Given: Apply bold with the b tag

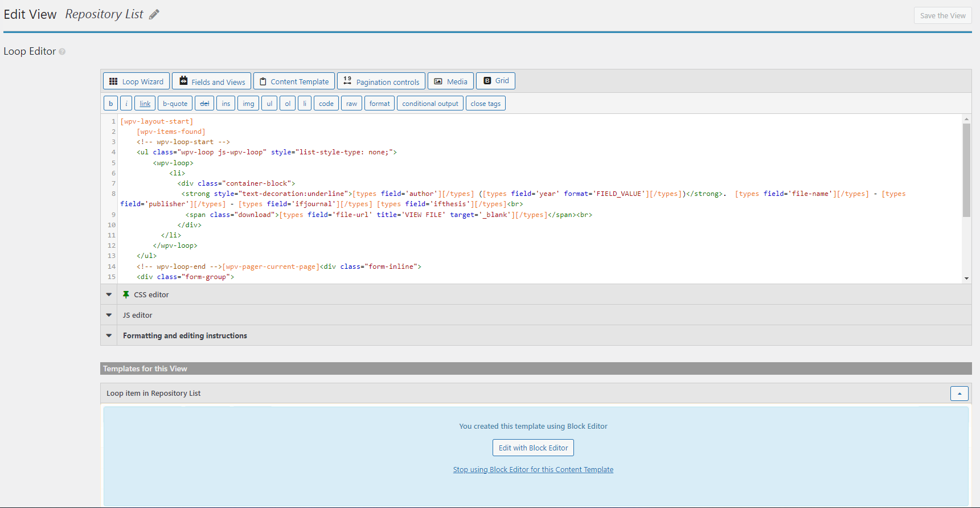Looking at the screenshot, I should coord(110,104).
